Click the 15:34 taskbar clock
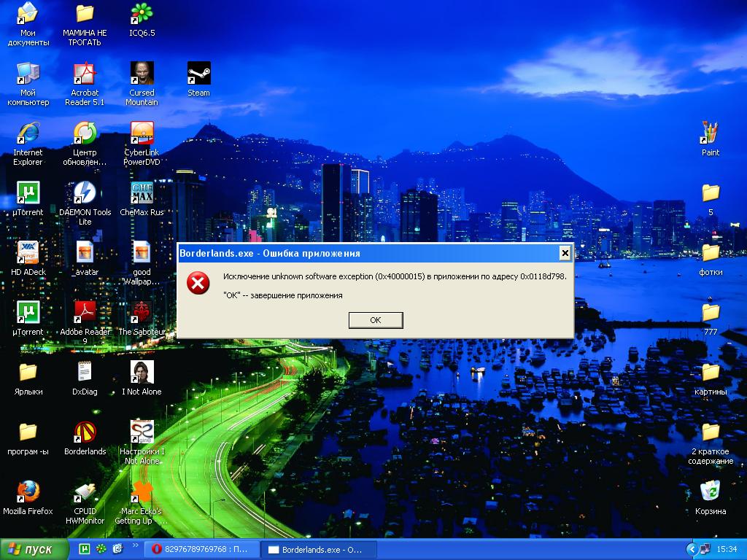This screenshot has height=560, width=747. point(727,550)
